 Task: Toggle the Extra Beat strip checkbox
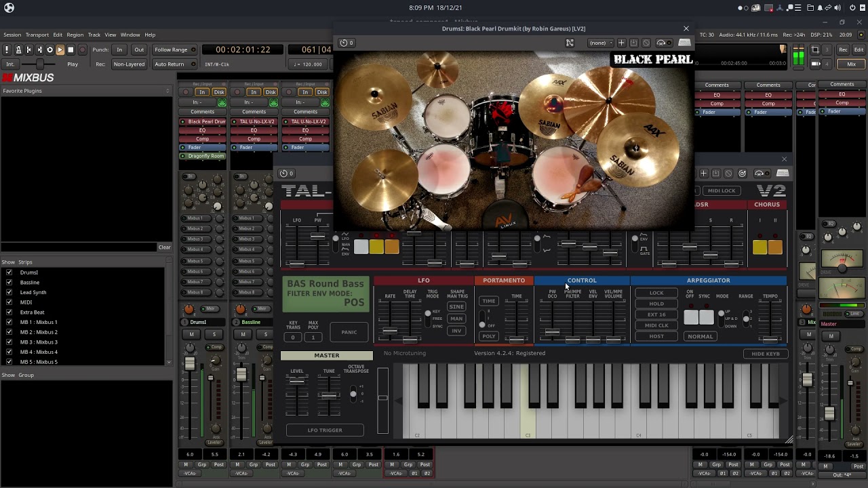point(9,312)
